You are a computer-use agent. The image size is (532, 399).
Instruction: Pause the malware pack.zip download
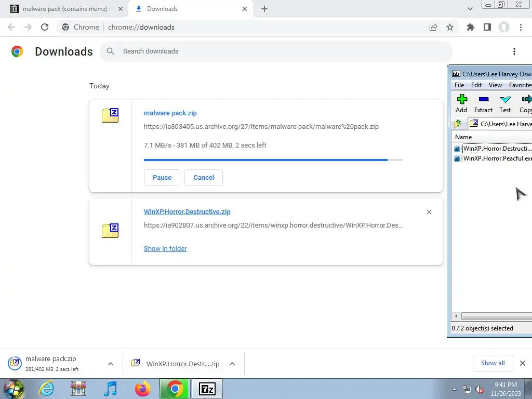point(162,178)
